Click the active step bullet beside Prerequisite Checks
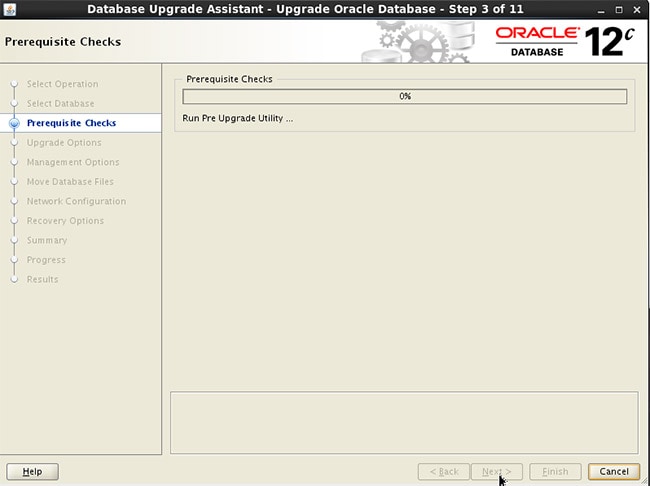The image size is (650, 486). coord(14,123)
